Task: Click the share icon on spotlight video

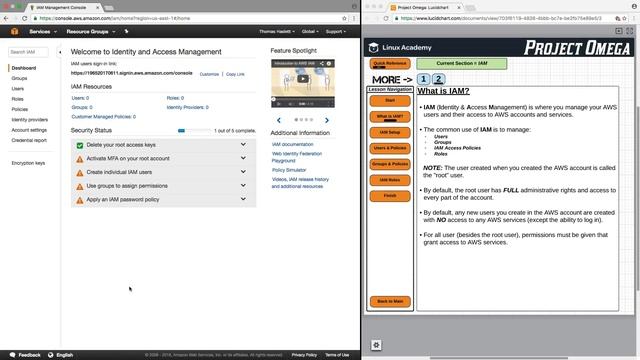Action: coord(322,63)
